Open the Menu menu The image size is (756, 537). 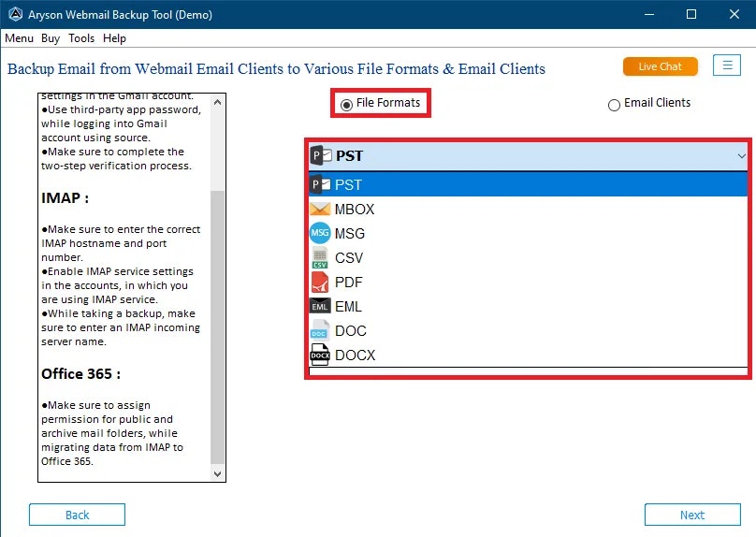click(x=20, y=38)
